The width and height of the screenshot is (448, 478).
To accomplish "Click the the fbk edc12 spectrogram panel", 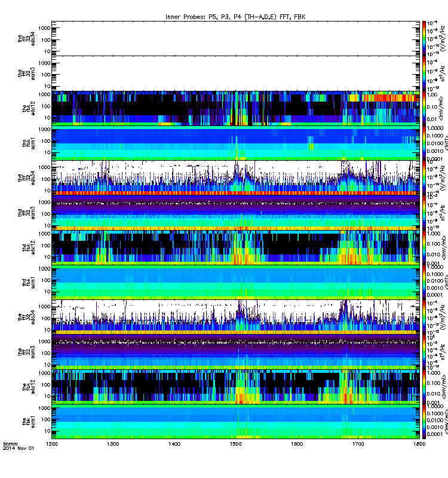I will (x=235, y=386).
